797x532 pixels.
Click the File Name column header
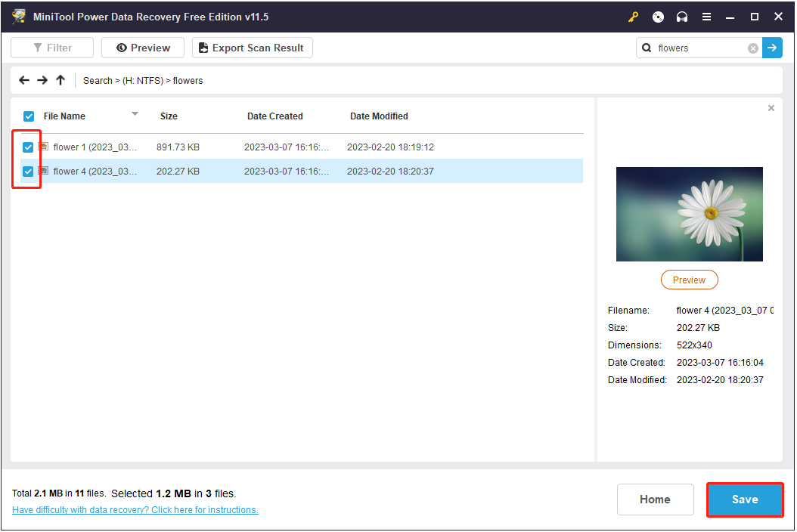(64, 116)
